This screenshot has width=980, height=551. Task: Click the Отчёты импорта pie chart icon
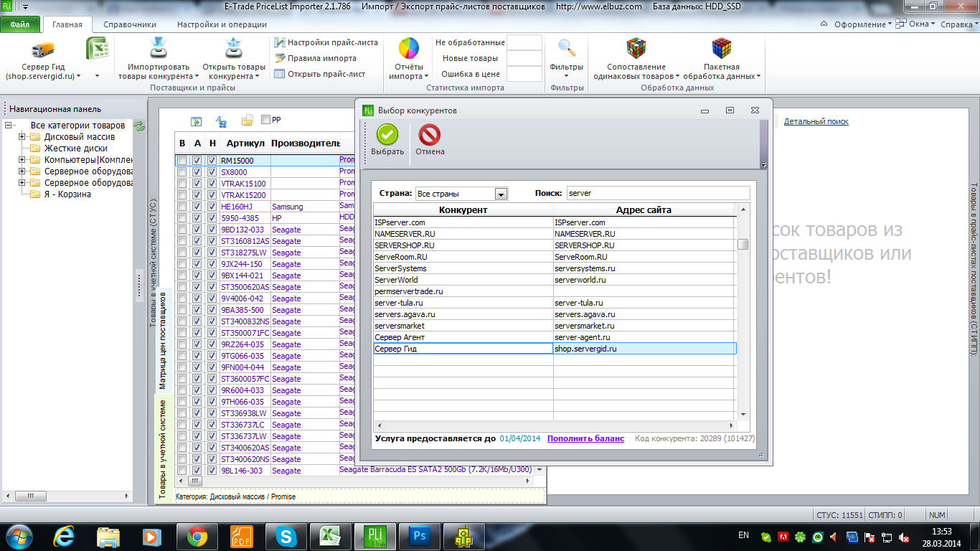[409, 49]
